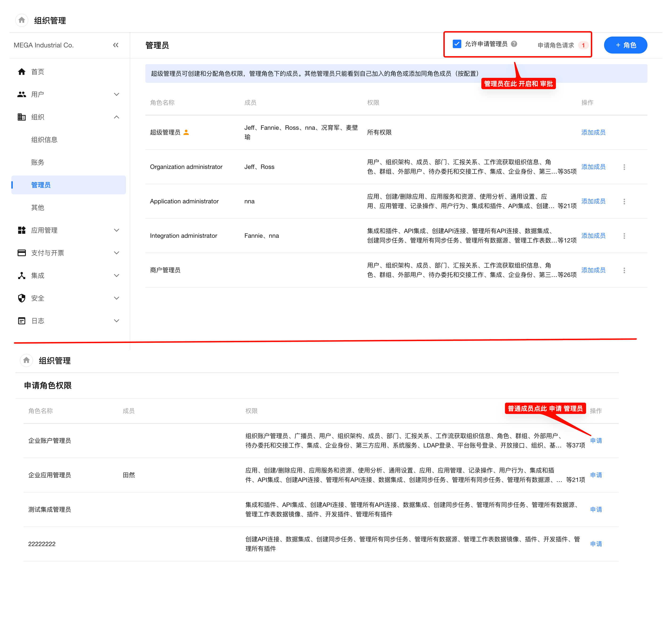This screenshot has height=618, width=672.
Task: Collapse the 组织 section chevron
Action: pyautogui.click(x=116, y=117)
